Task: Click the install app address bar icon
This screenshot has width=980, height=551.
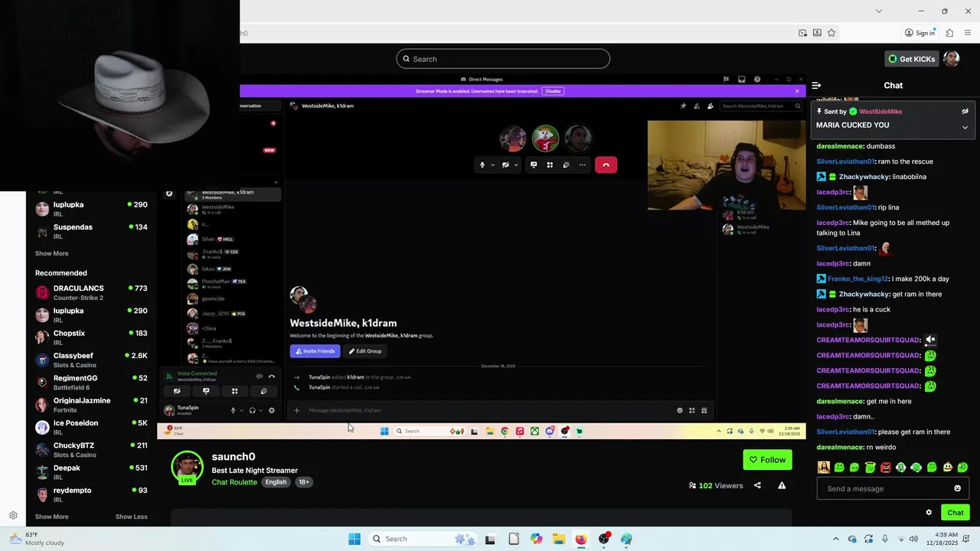Action: (x=817, y=33)
